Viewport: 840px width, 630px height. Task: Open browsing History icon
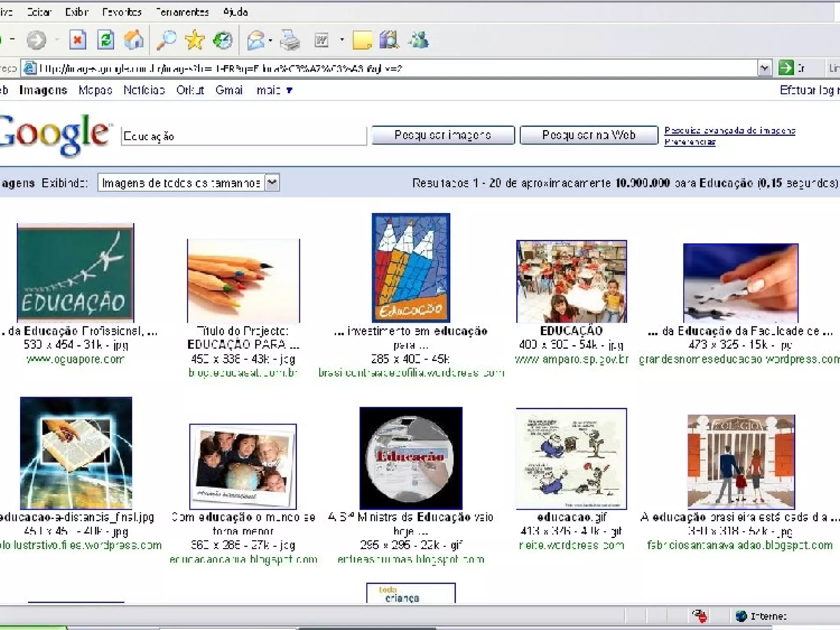point(223,40)
